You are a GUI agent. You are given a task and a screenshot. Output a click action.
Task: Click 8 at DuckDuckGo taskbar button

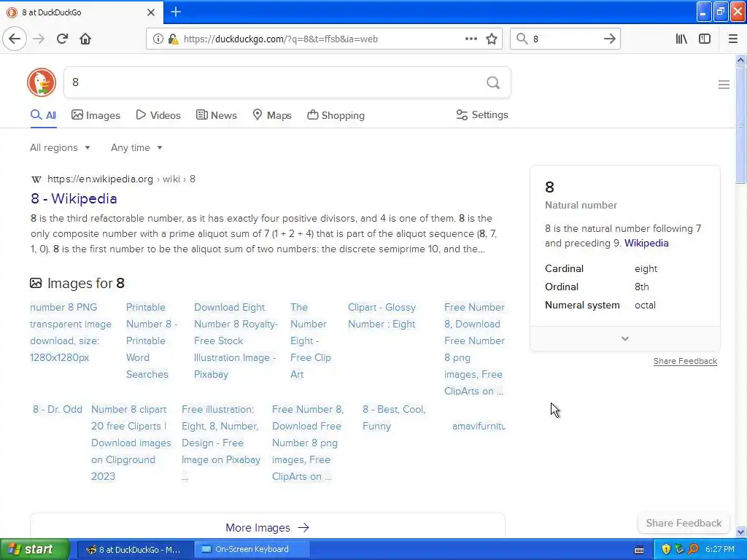136,549
